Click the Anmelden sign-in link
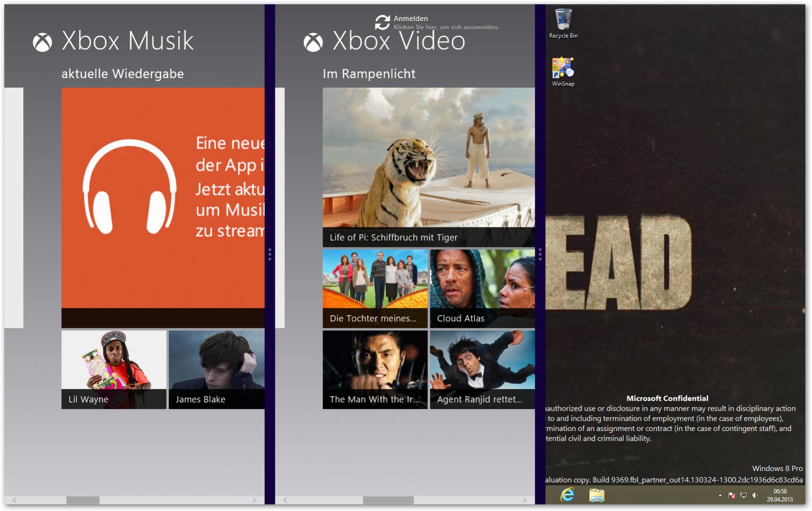Image resolution: width=812 pixels, height=511 pixels. point(411,19)
